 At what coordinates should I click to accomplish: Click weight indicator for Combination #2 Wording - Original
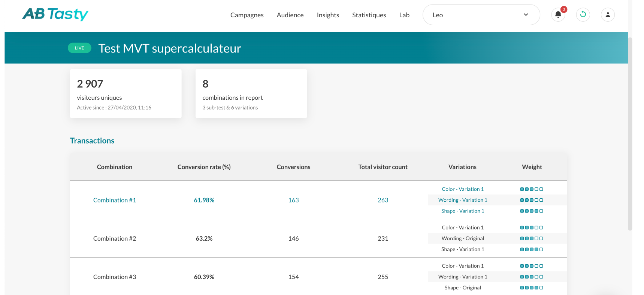pos(532,238)
